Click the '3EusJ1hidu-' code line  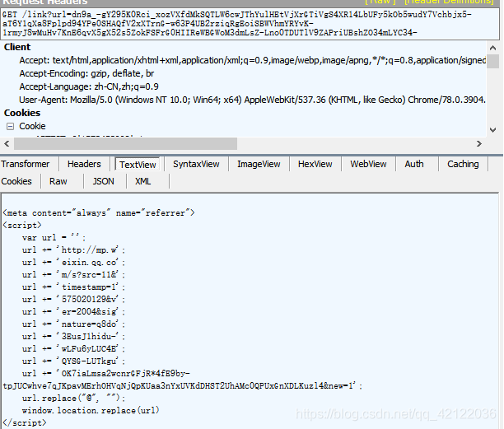click(x=73, y=337)
